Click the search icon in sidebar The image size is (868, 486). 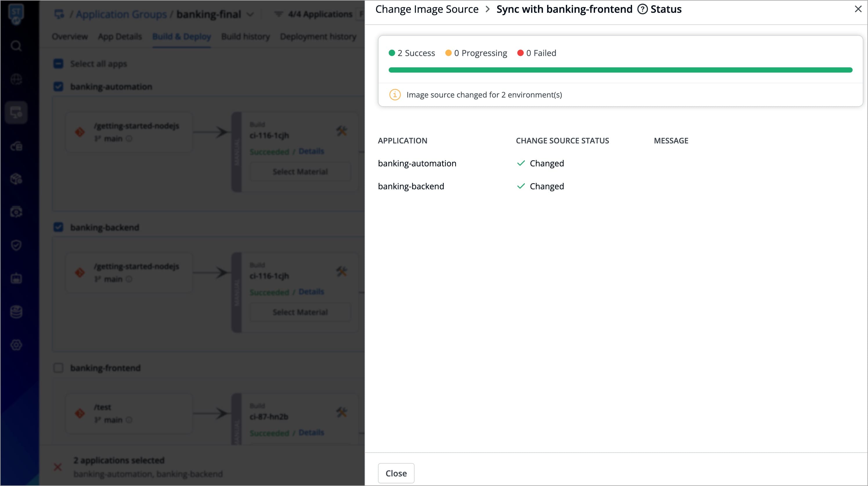click(x=16, y=46)
